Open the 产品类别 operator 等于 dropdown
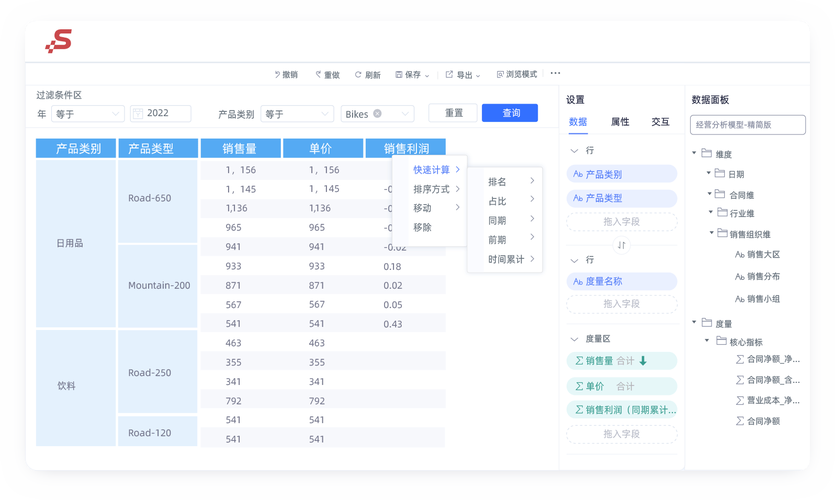The image size is (835, 500). tap(297, 113)
